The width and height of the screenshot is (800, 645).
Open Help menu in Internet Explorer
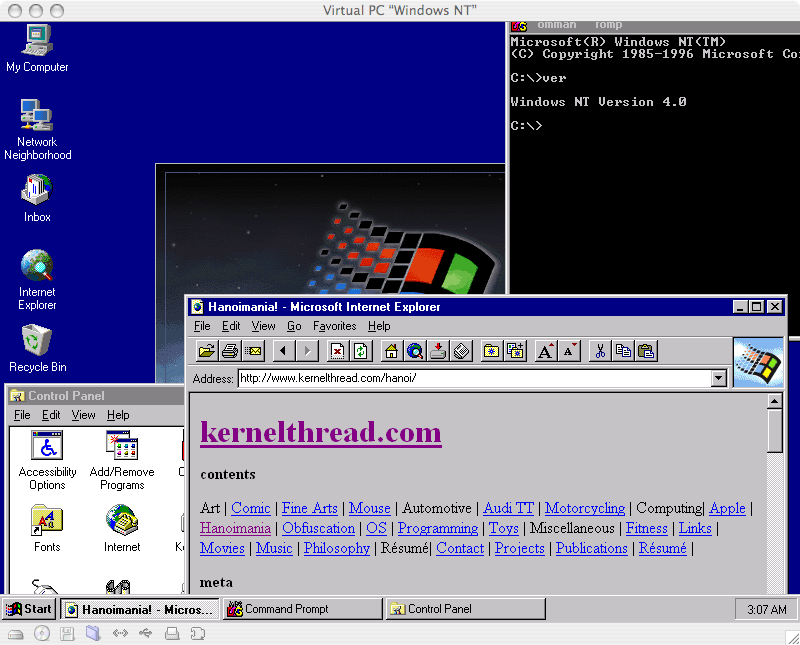(379, 326)
